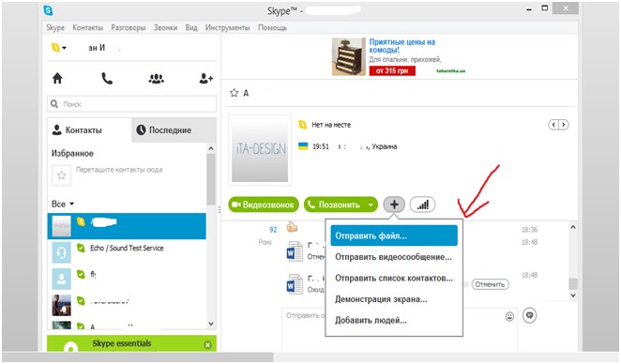Open the Home view icon
Screen dimensions: 621x364
tap(57, 78)
